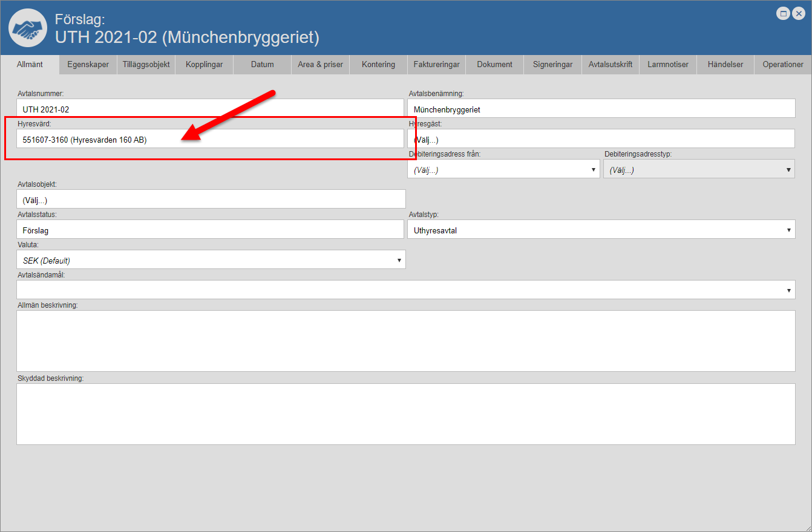Click inside the Allmän beskrivning text area
The height and width of the screenshot is (532, 812).
pos(405,341)
